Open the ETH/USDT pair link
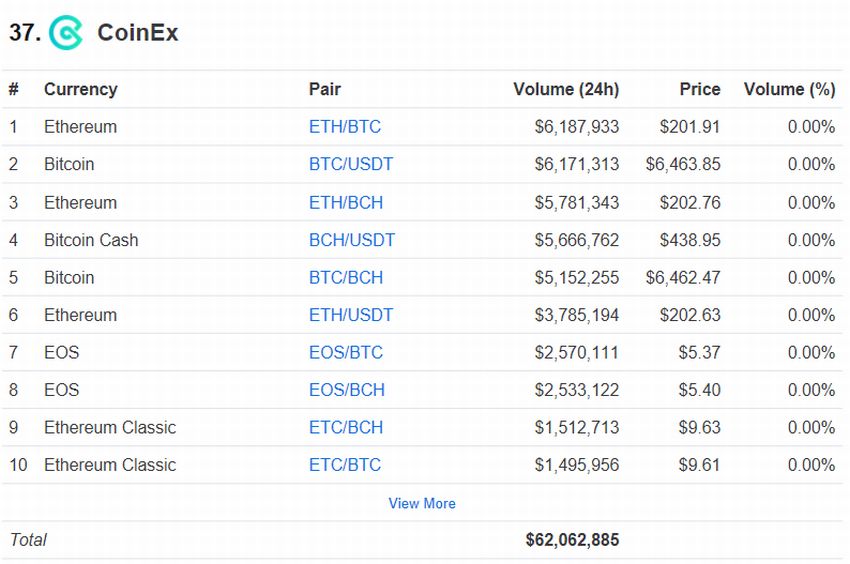The height and width of the screenshot is (564, 850). click(x=351, y=315)
